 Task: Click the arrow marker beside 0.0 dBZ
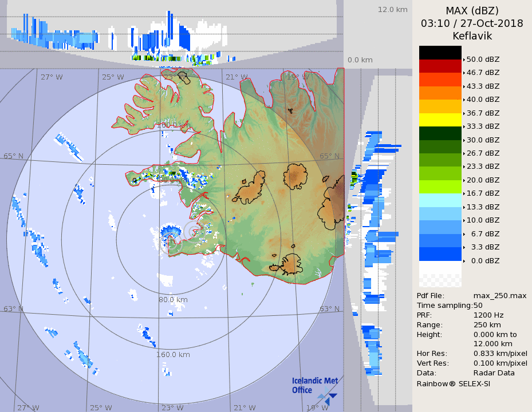464,261
